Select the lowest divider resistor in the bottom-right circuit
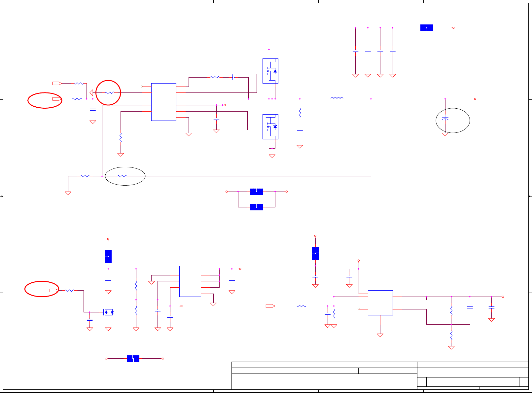532x393 pixels. [x=451, y=336]
